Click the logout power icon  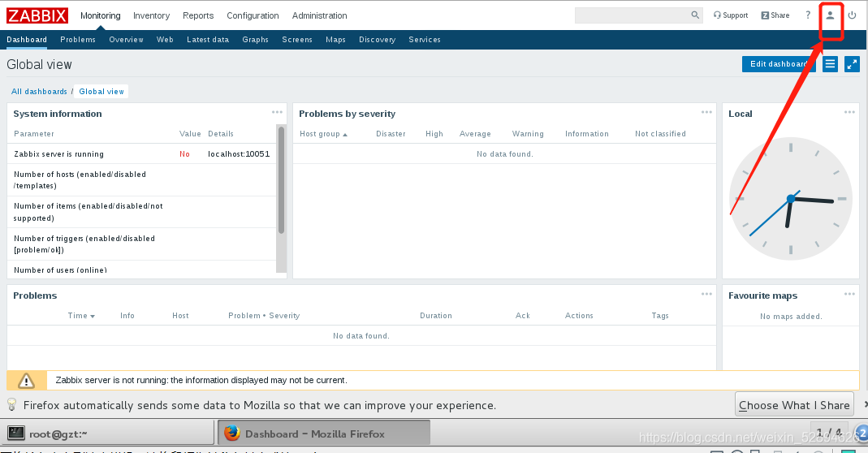tap(852, 15)
